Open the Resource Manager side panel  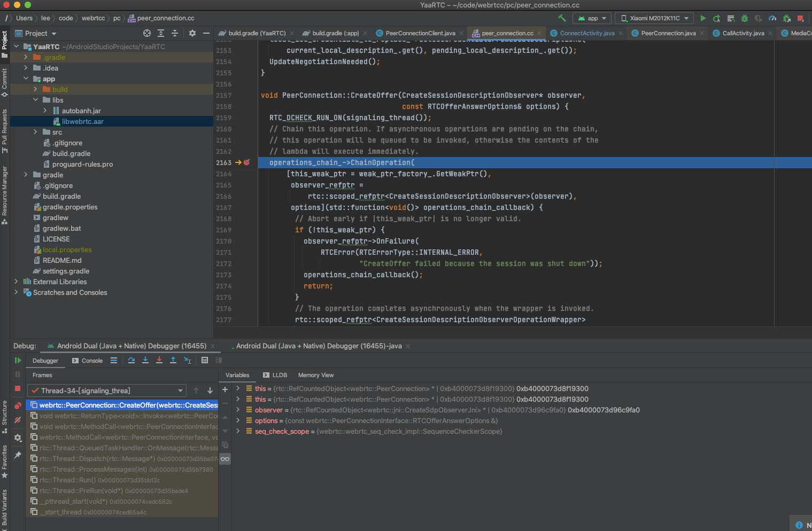pos(5,195)
